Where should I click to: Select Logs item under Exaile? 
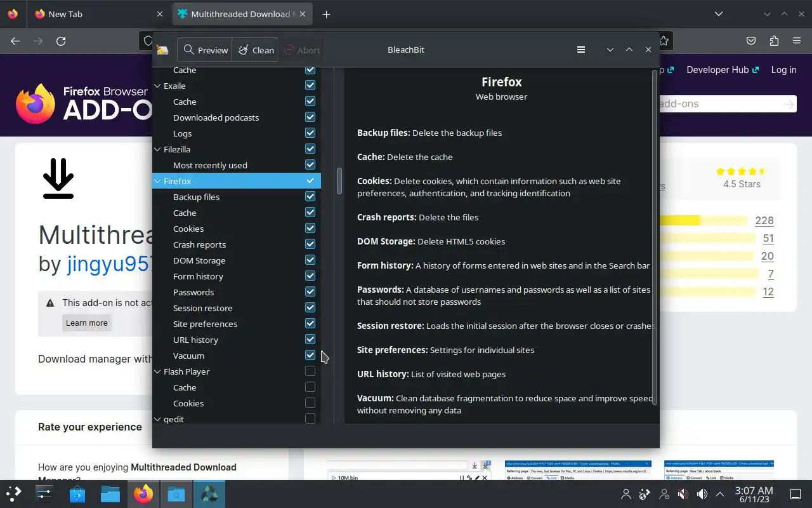coord(182,133)
